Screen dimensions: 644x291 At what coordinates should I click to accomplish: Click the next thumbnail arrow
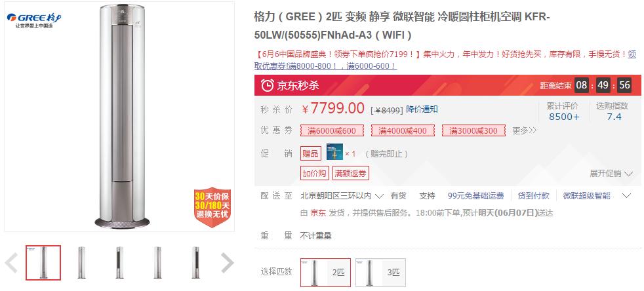coord(227,263)
